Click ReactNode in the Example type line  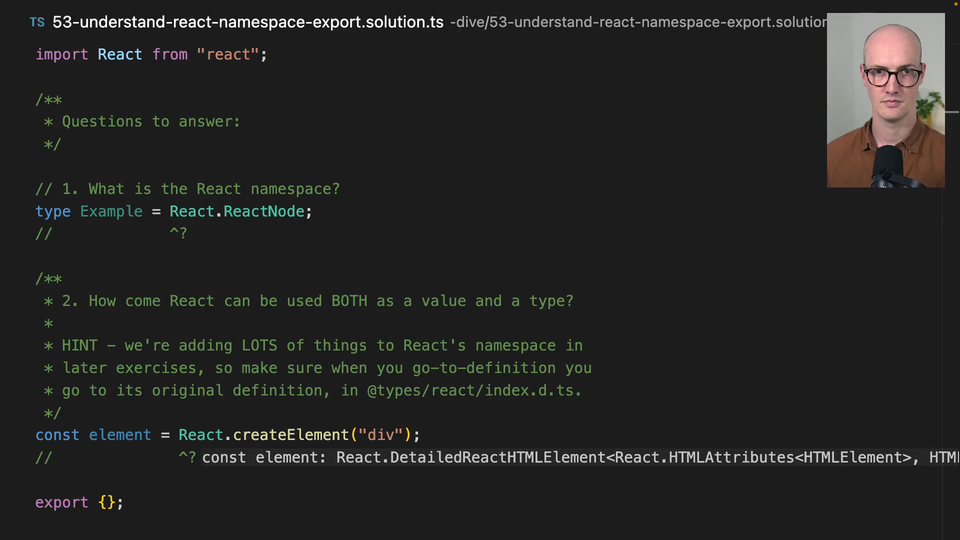268,211
